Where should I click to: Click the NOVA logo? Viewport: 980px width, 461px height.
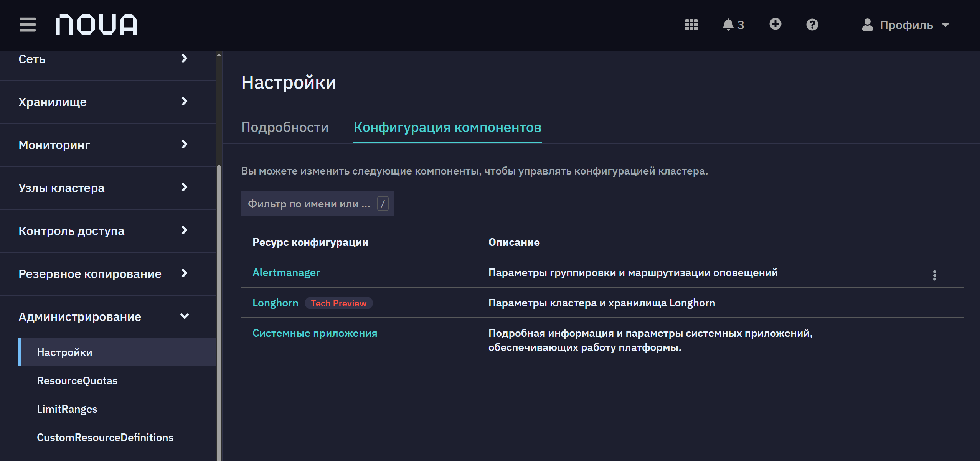click(x=96, y=25)
